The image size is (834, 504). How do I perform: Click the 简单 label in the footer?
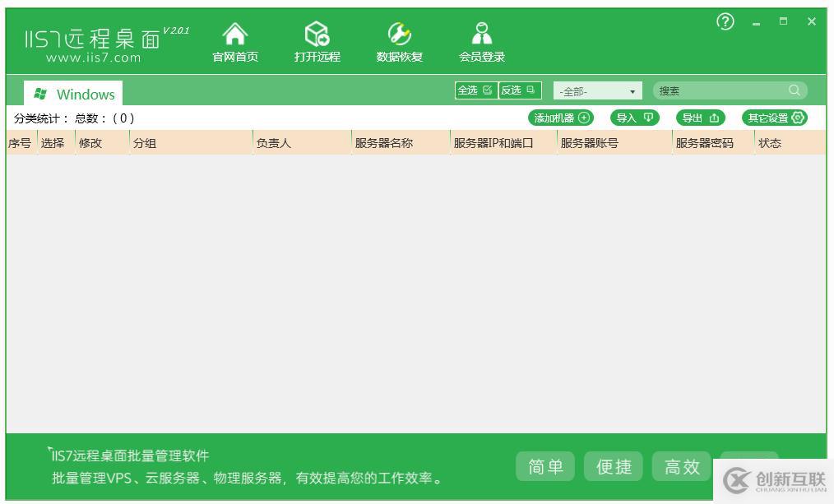[x=545, y=466]
